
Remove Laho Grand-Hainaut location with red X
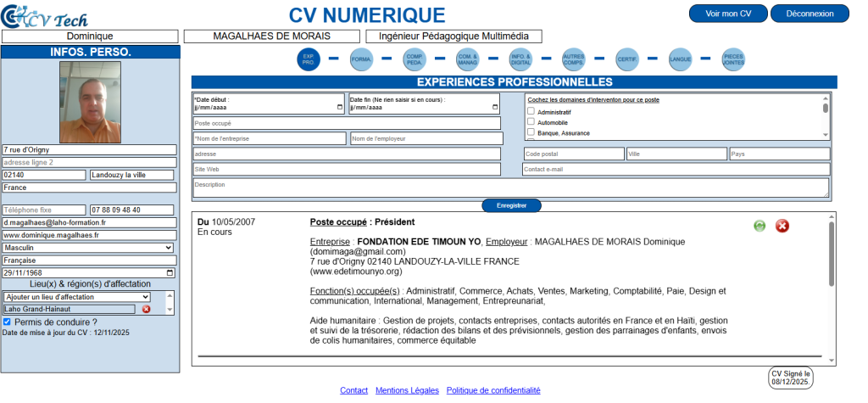point(146,310)
